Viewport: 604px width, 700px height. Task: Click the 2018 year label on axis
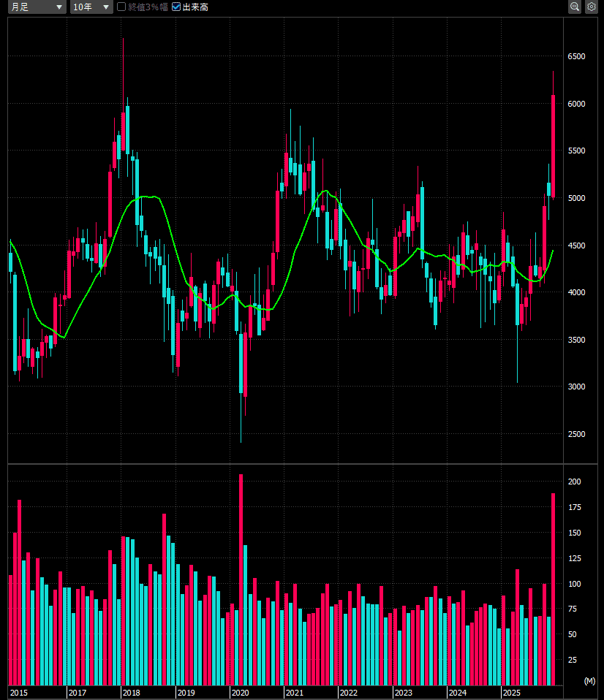[x=132, y=693]
